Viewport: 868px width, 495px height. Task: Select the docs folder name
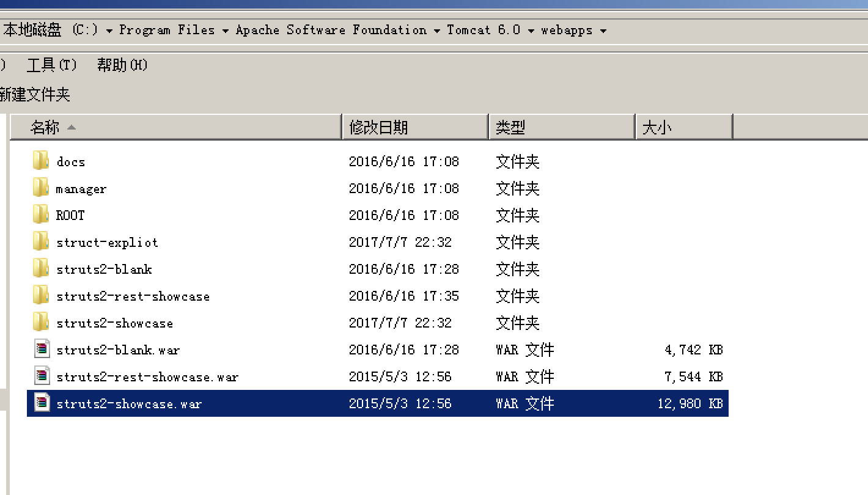71,162
